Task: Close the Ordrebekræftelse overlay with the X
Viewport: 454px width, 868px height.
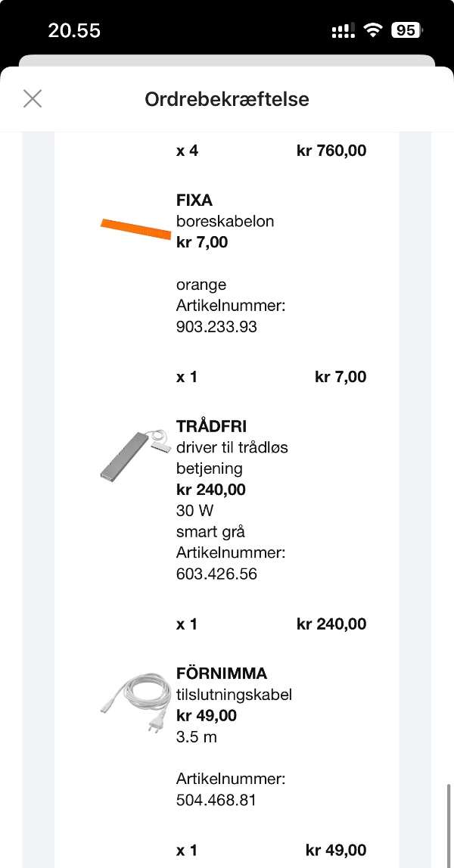Action: (x=33, y=98)
